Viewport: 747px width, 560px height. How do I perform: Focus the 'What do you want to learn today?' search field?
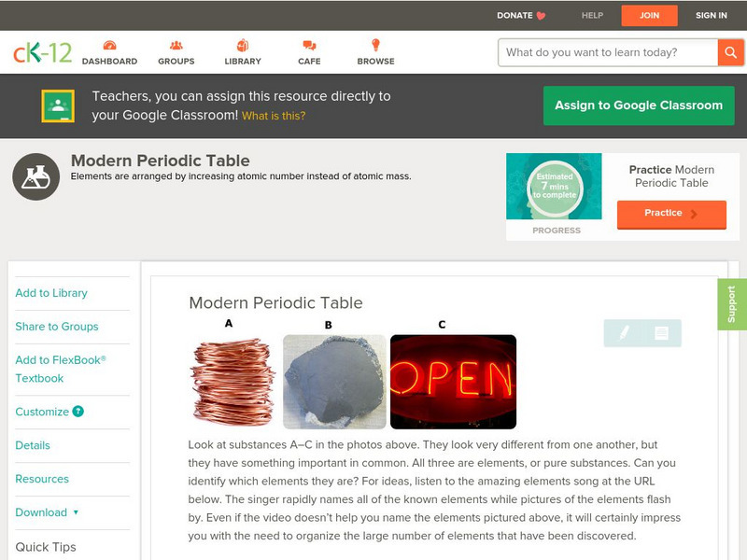tap(608, 52)
